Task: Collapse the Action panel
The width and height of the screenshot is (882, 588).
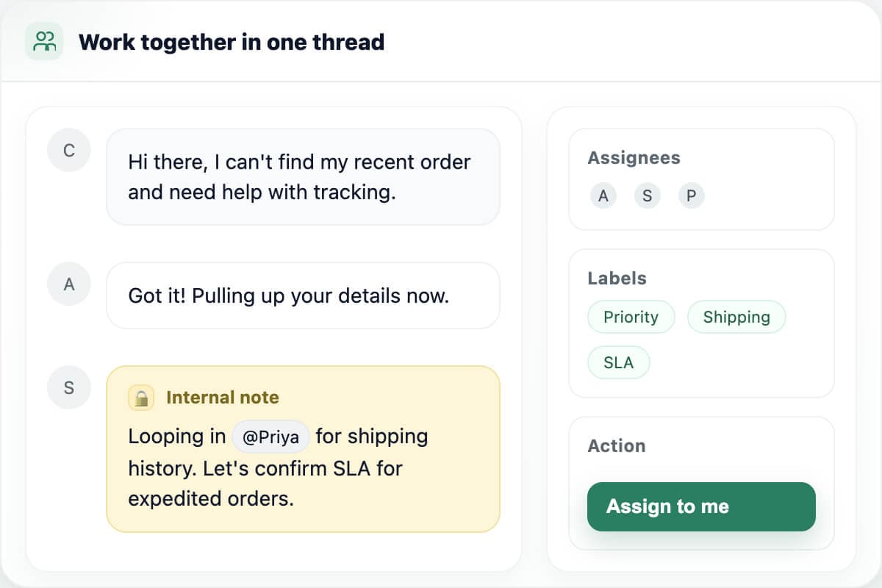Action: tap(616, 445)
